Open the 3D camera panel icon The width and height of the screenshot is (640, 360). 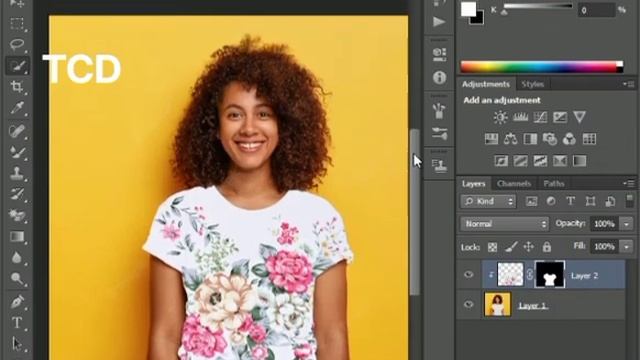click(439, 54)
